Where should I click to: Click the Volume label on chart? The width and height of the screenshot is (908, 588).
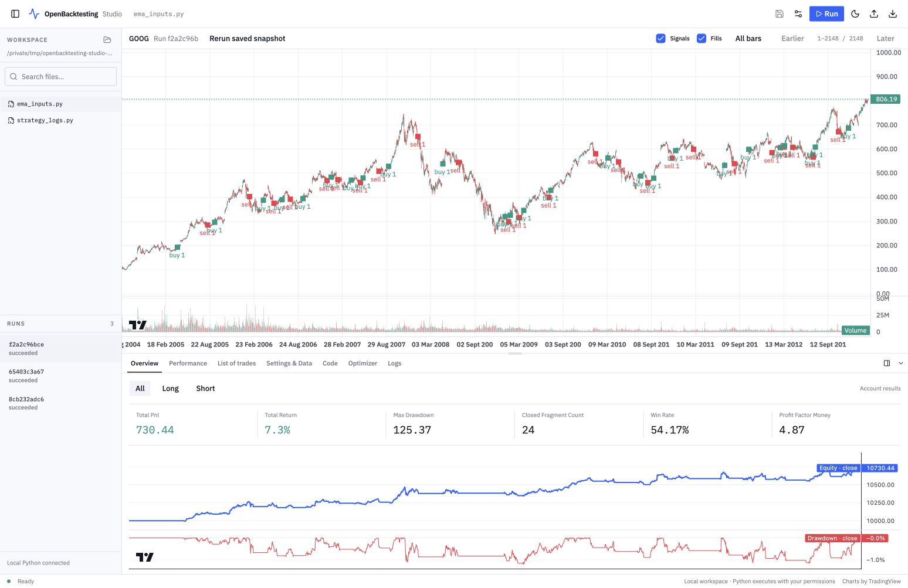pos(855,331)
